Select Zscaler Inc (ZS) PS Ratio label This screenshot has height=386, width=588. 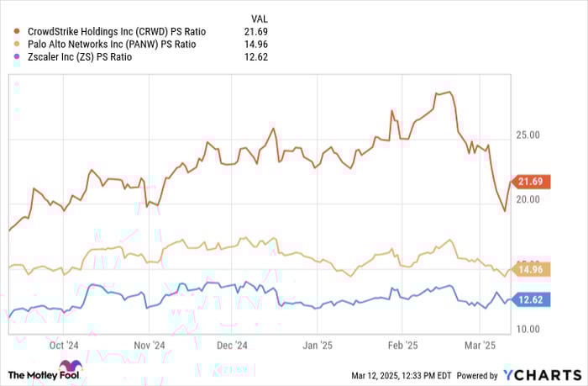click(80, 57)
